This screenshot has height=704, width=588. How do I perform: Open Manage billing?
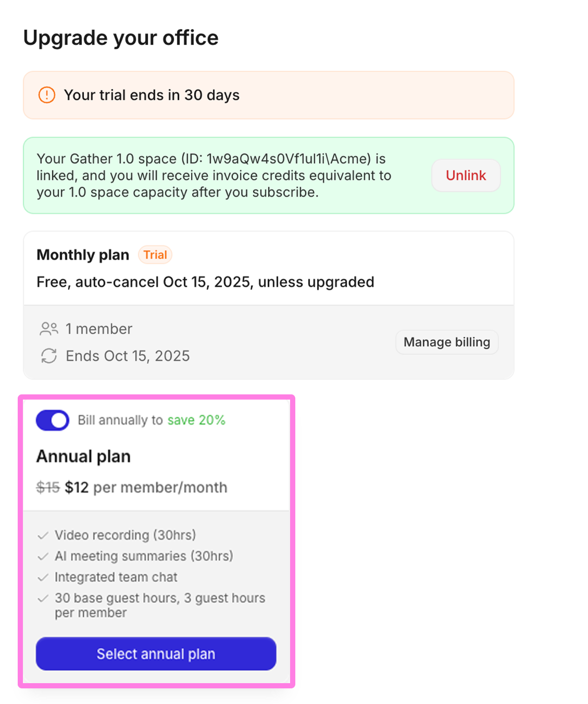tap(446, 342)
